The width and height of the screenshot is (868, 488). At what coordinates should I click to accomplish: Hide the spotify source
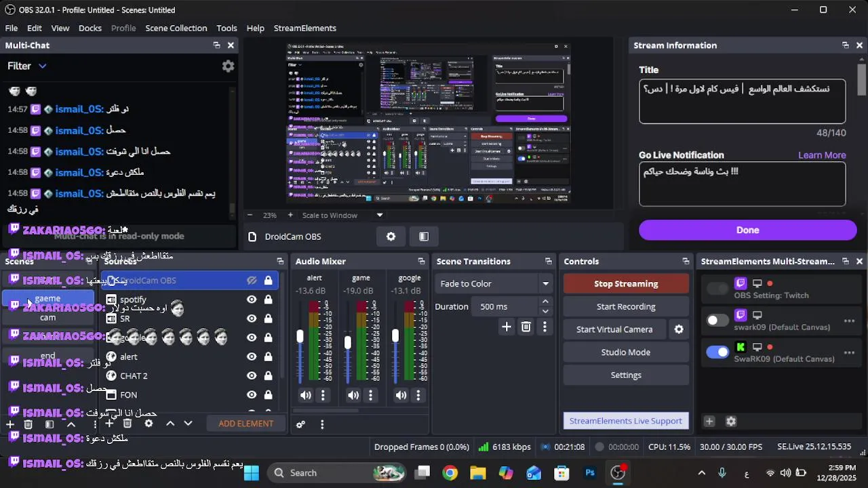(x=252, y=300)
